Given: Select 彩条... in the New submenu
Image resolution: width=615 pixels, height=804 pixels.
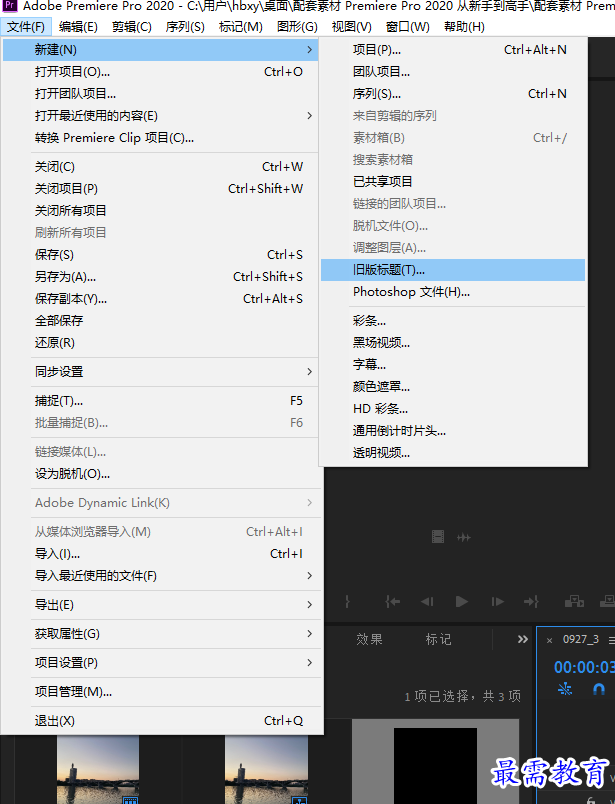Looking at the screenshot, I should [453, 321].
